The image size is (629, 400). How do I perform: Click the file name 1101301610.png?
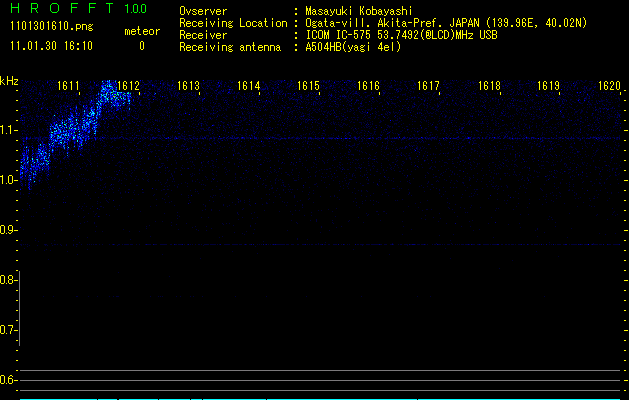click(52, 27)
